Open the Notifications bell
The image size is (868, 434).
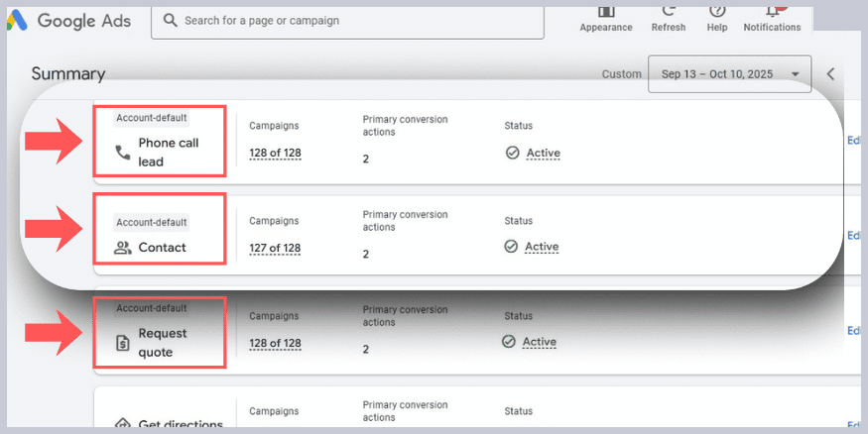pos(772,10)
